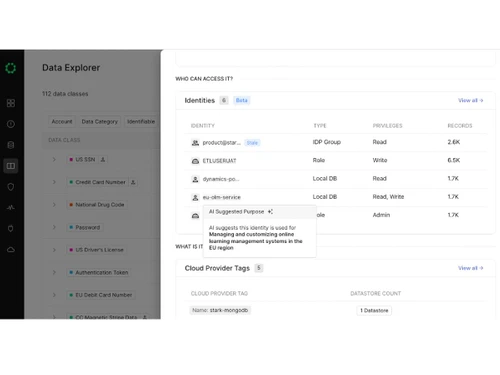Expand the Password data class row
The image size is (500, 375).
click(x=54, y=227)
